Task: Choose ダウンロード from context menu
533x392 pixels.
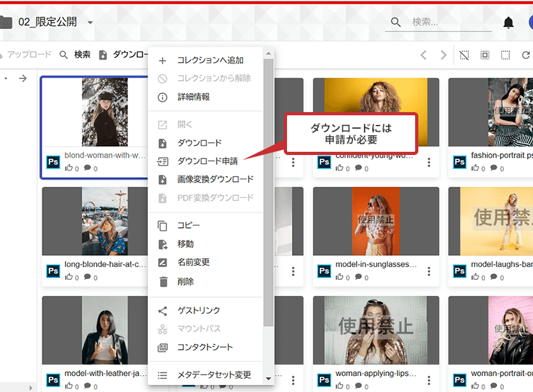Action: (x=205, y=143)
